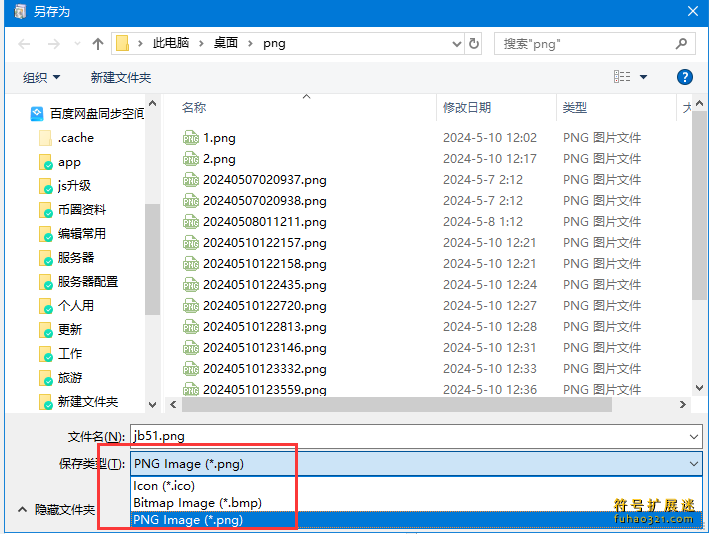Go forward using the forward arrow
This screenshot has width=709, height=534.
coord(53,44)
